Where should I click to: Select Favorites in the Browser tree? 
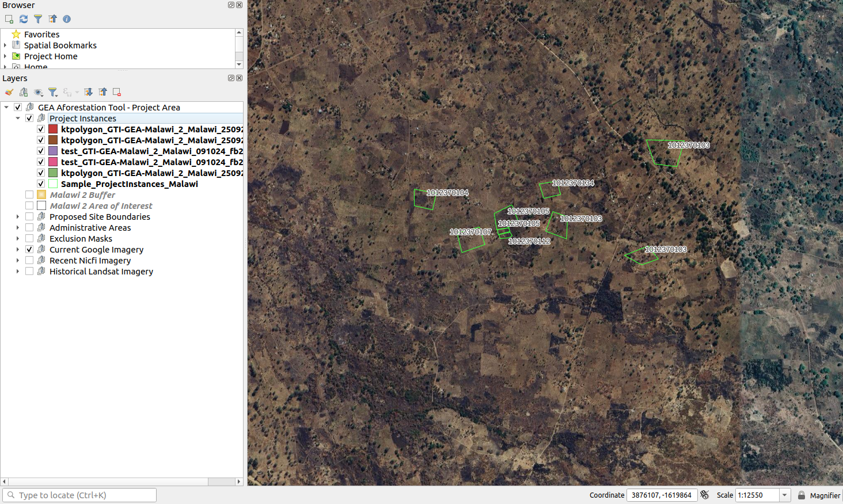coord(41,35)
